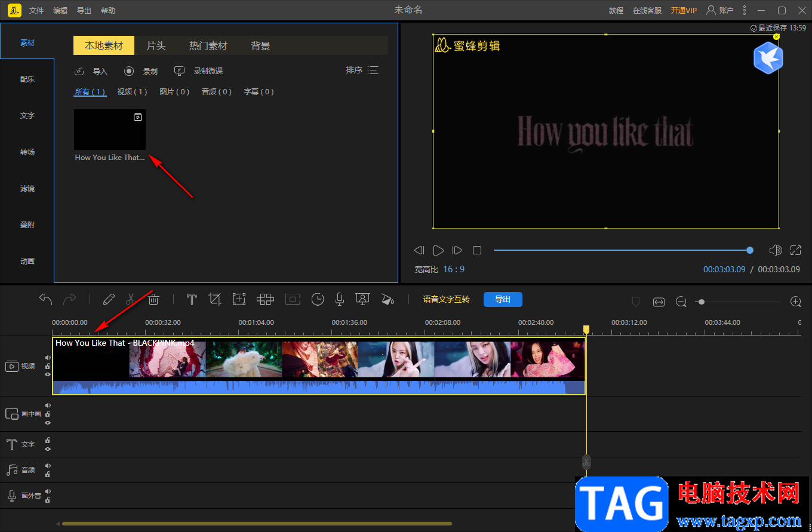Start voiceover recording with the toolbar microphone

(340, 299)
